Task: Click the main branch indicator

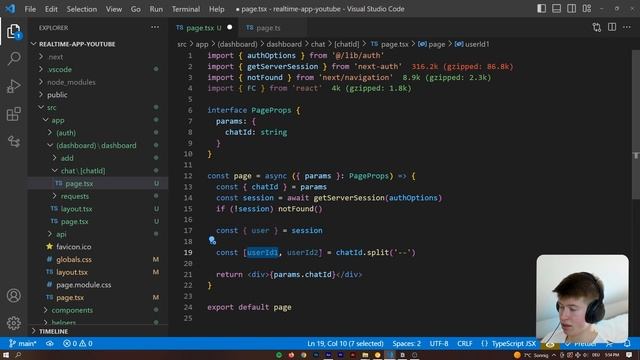Action: point(22,344)
